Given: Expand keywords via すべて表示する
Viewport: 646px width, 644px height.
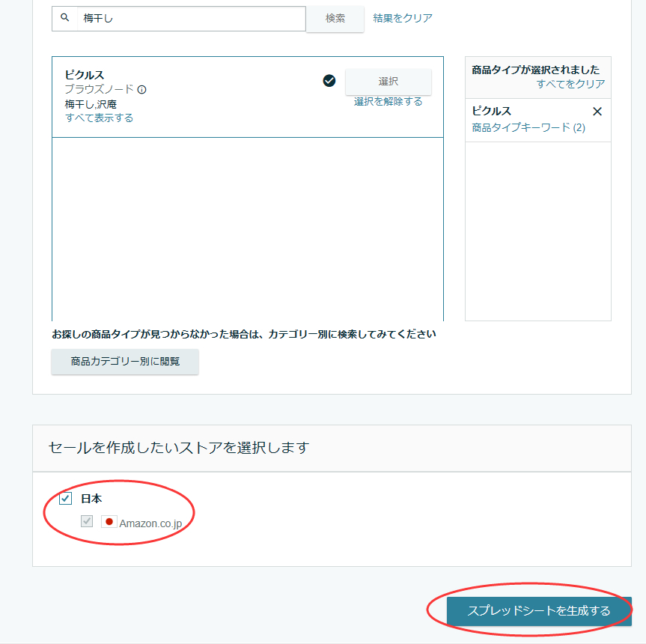Looking at the screenshot, I should coord(99,118).
